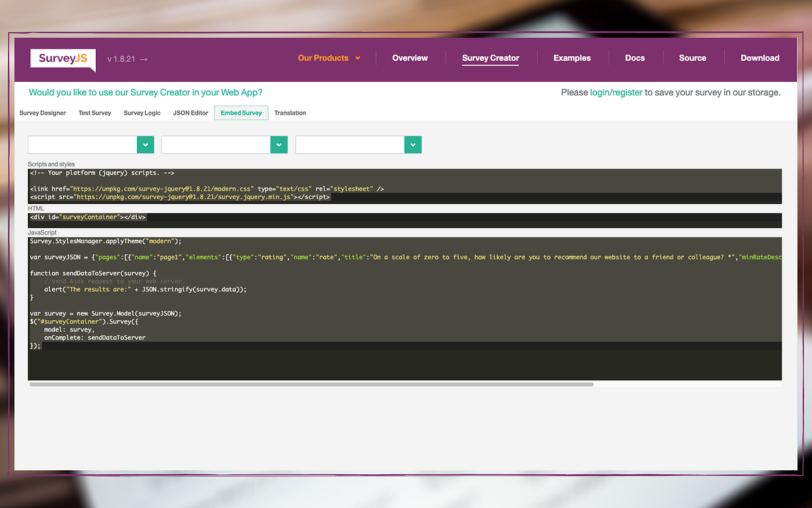This screenshot has height=508, width=812.
Task: Click the version arrow next to v1.8.21
Action: point(144,59)
